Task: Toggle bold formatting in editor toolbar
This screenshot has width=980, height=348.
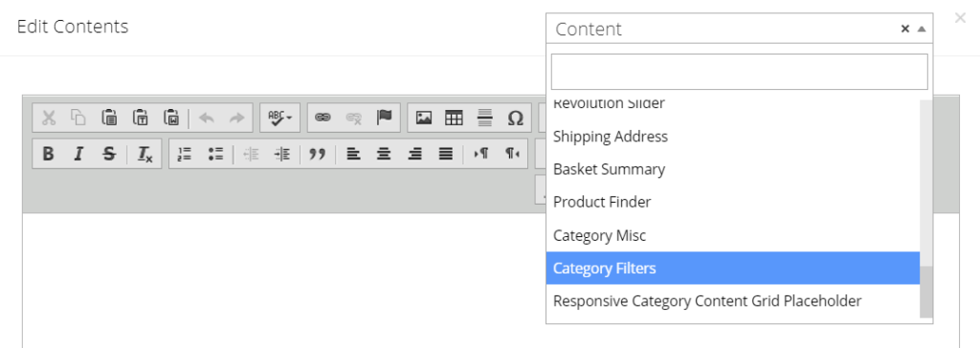Action: coord(48,154)
